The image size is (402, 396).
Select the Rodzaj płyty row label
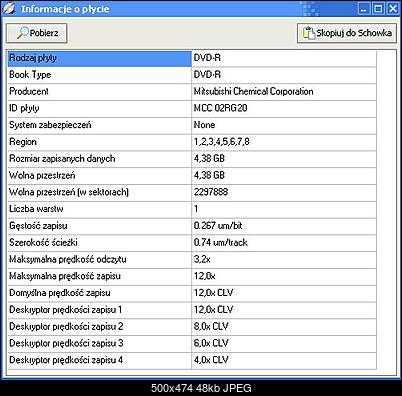pyautogui.click(x=100, y=58)
